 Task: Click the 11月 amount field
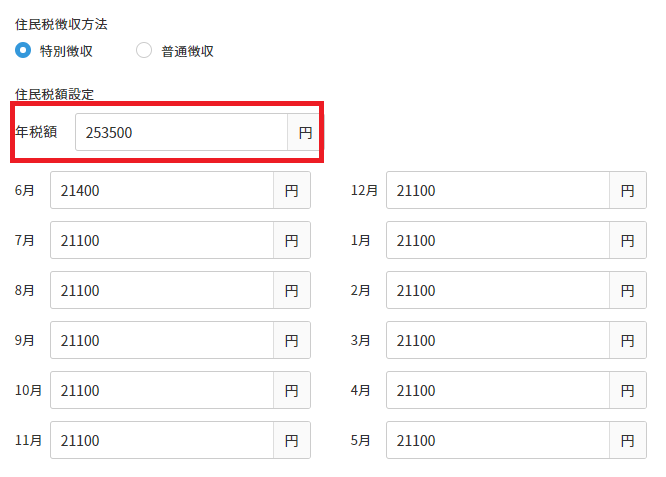click(x=162, y=440)
